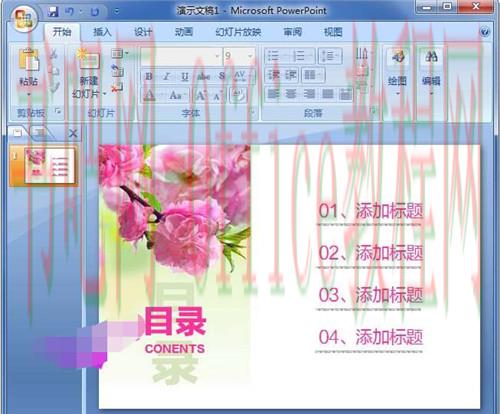Select slide 1 thumbnail in panel
Screen dimensions: 500x414
click(x=49, y=166)
